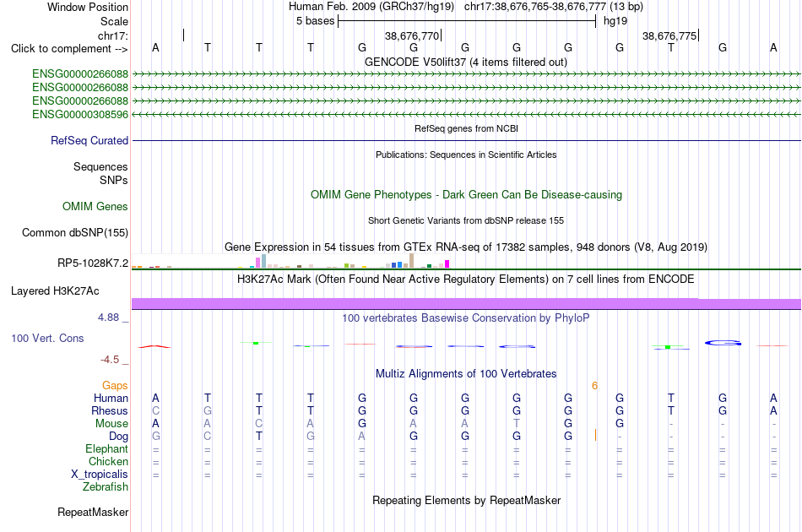This screenshot has width=802, height=532.
Task: Click the Dog species label
Action: [118, 437]
